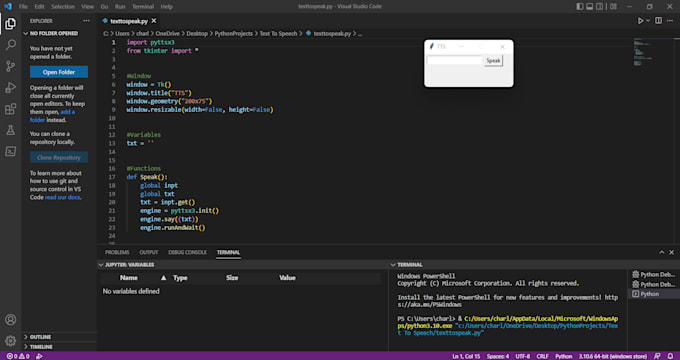Open the Selection menu
This screenshot has height=360, width=680.
tap(63, 7)
